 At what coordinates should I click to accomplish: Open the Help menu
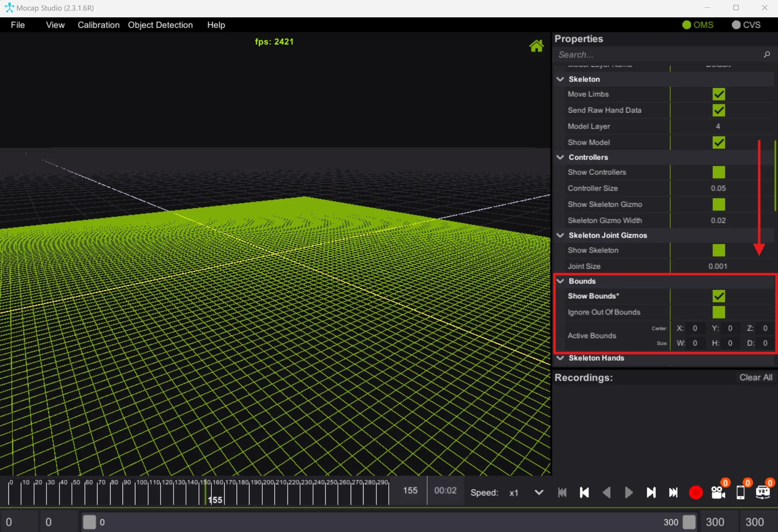(x=216, y=25)
